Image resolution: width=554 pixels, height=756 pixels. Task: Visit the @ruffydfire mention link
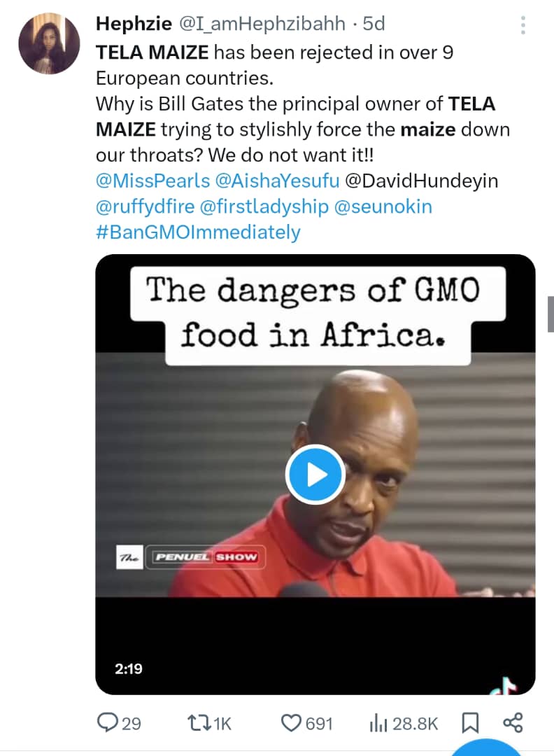(143, 206)
